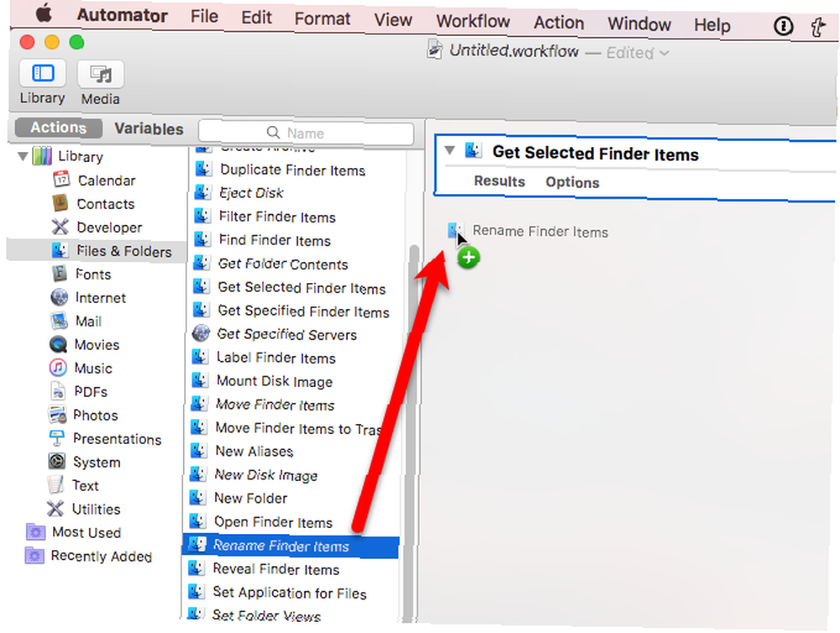Click the actions list vertical scrollbar
This screenshot has width=840, height=633.
click(412, 434)
